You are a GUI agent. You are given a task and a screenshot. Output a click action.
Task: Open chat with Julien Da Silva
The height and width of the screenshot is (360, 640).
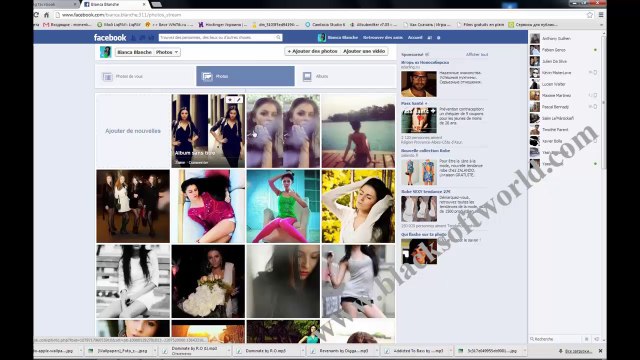[565, 61]
